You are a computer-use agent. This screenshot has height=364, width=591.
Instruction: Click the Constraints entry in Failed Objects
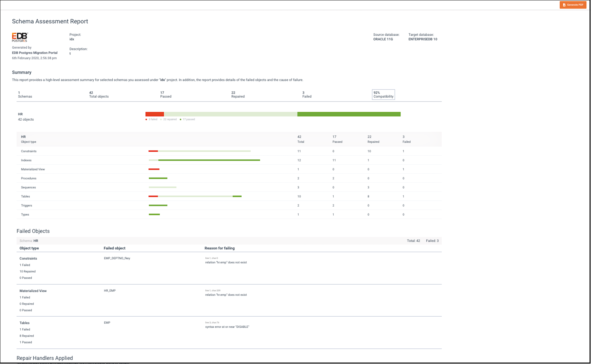coord(28,259)
